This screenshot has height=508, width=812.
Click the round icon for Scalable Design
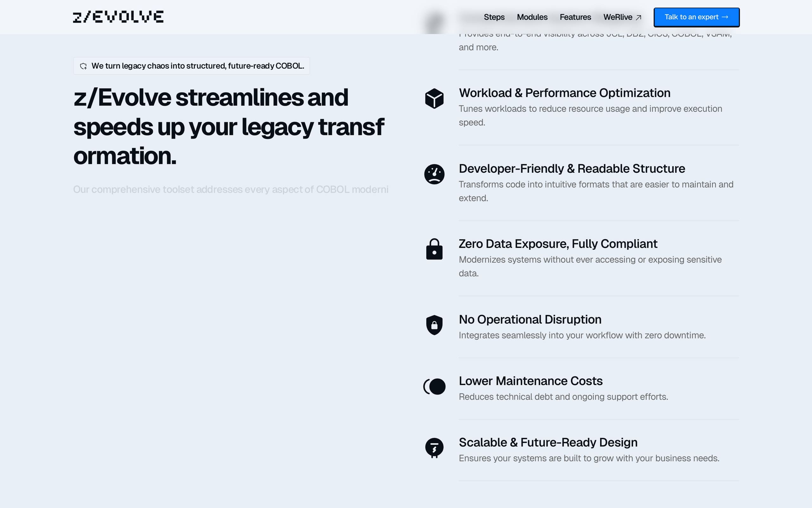(x=434, y=448)
